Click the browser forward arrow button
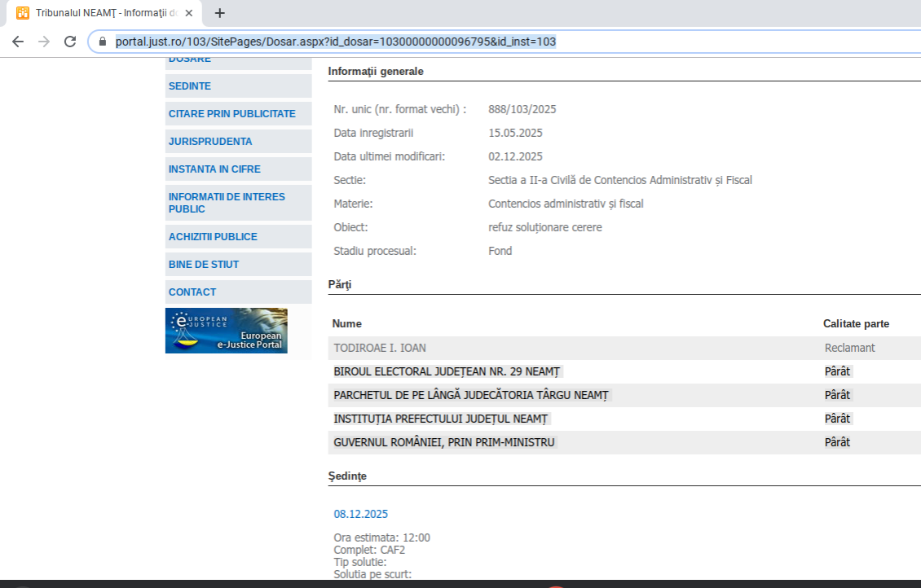 43,42
